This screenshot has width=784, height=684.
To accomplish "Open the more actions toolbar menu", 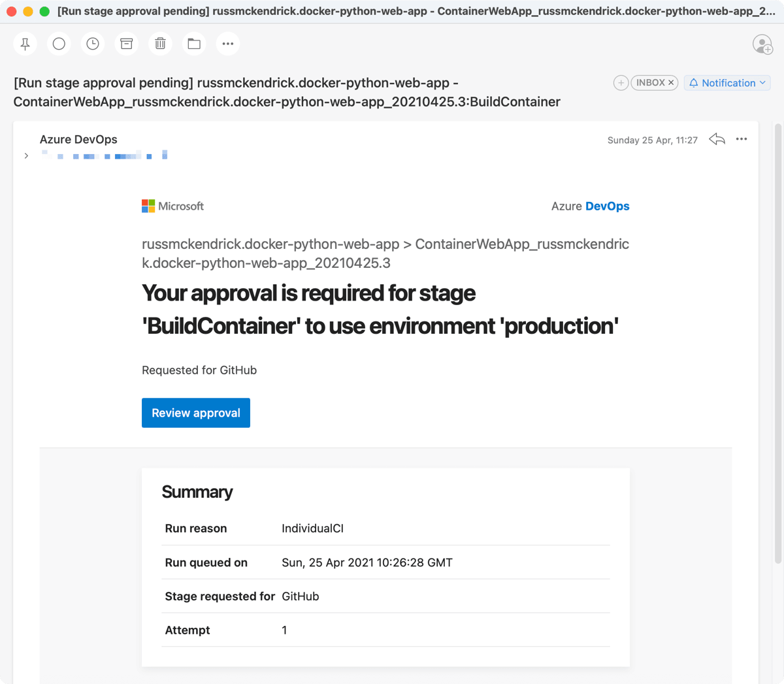I will [x=228, y=44].
